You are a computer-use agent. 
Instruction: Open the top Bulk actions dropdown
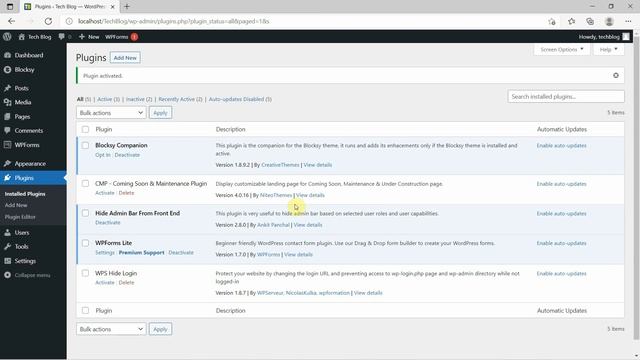click(x=111, y=113)
